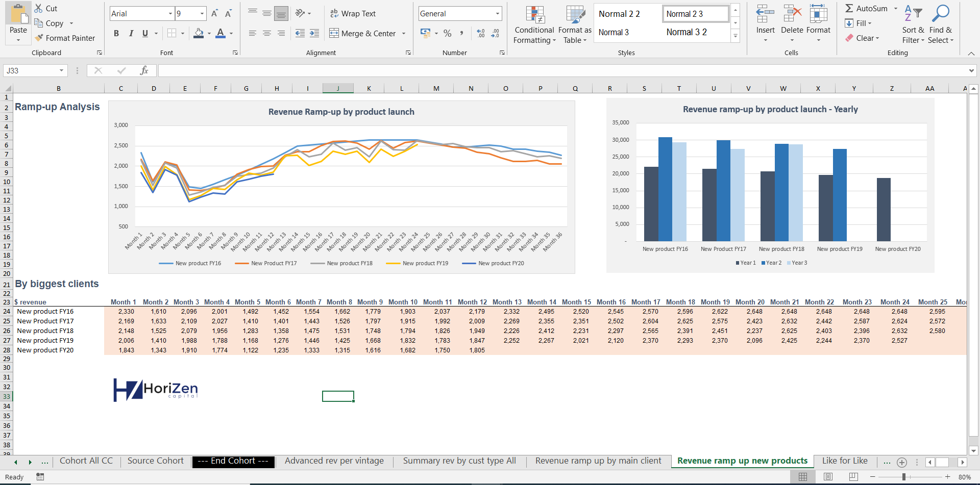The image size is (980, 485).
Task: Activate the Format Painter brush
Action: [x=39, y=38]
